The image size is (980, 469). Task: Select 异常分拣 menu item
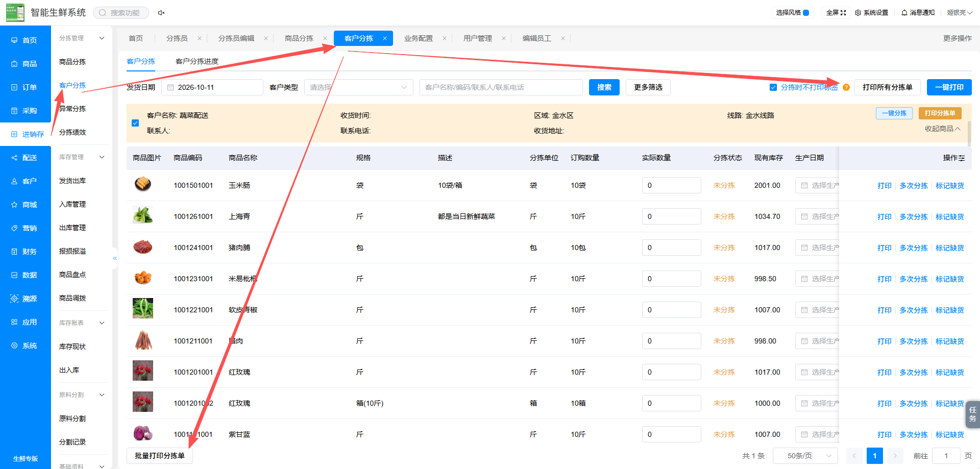[x=72, y=109]
